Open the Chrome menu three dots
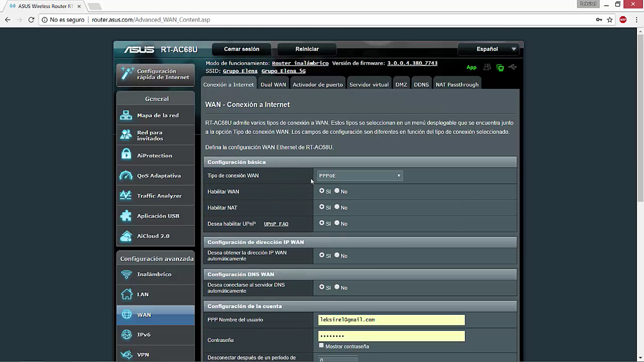Viewport: 644px width, 362px height. (636, 20)
